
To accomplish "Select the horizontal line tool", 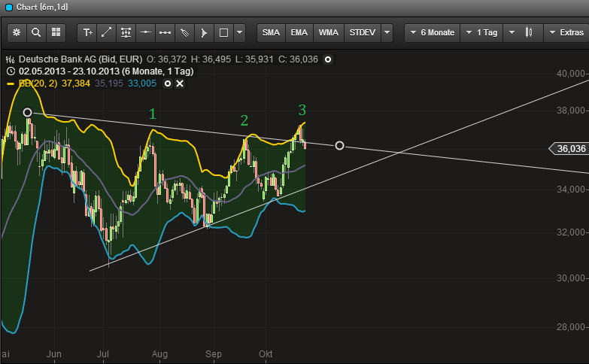I will (146, 32).
